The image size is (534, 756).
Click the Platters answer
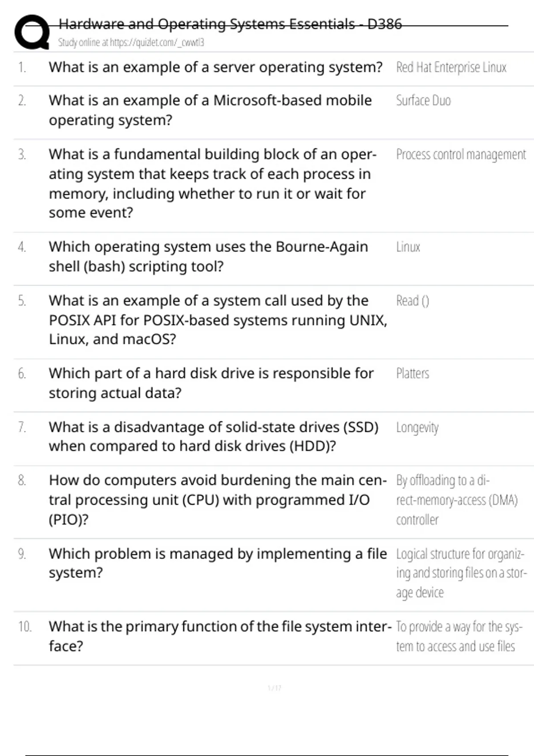tap(413, 374)
